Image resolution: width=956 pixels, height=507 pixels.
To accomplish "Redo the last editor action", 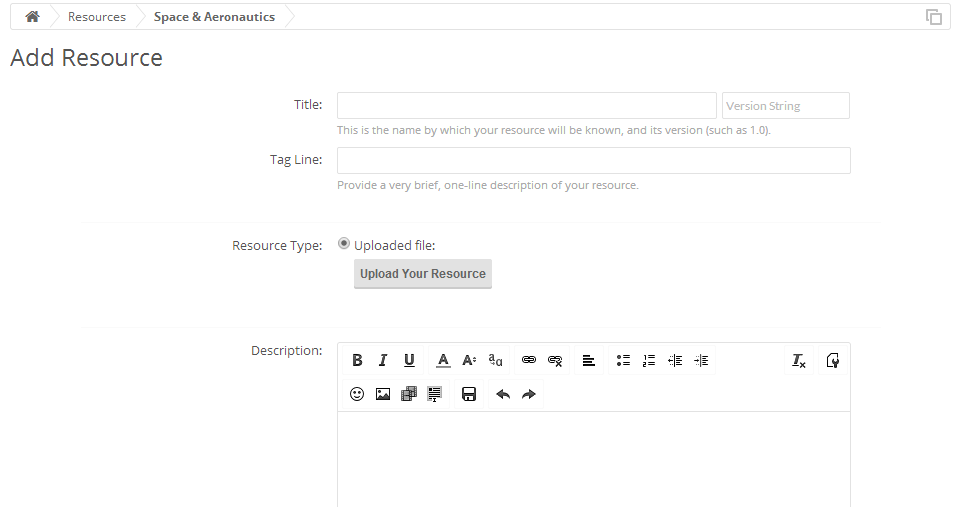I will click(x=529, y=394).
